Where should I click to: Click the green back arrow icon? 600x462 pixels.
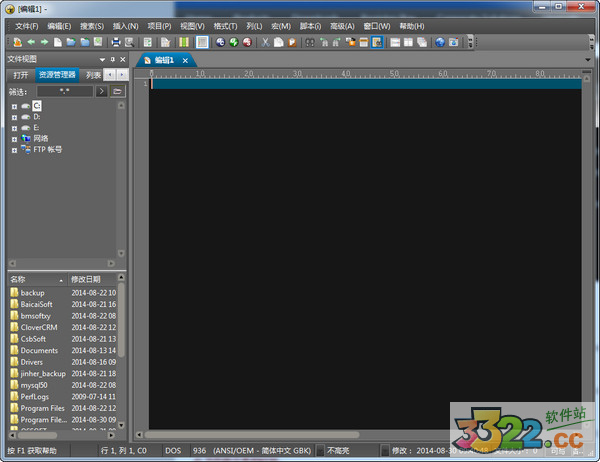[x=31, y=42]
